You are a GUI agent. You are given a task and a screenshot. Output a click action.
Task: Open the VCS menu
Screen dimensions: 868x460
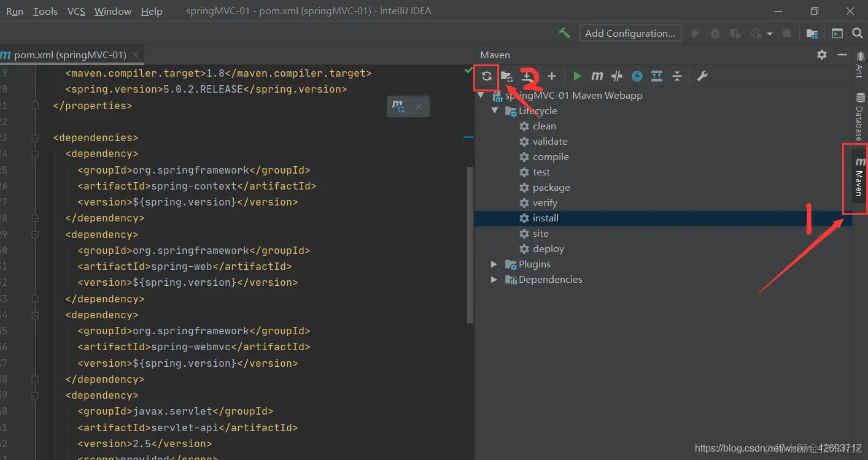[x=76, y=11]
